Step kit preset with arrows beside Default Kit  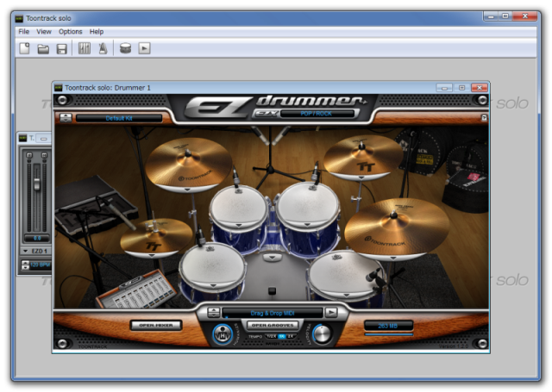66,118
